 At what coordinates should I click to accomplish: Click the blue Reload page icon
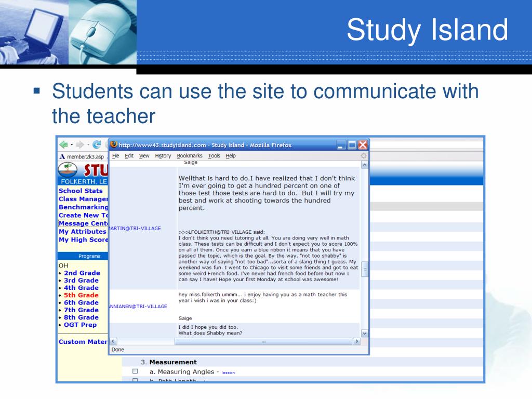(x=97, y=145)
